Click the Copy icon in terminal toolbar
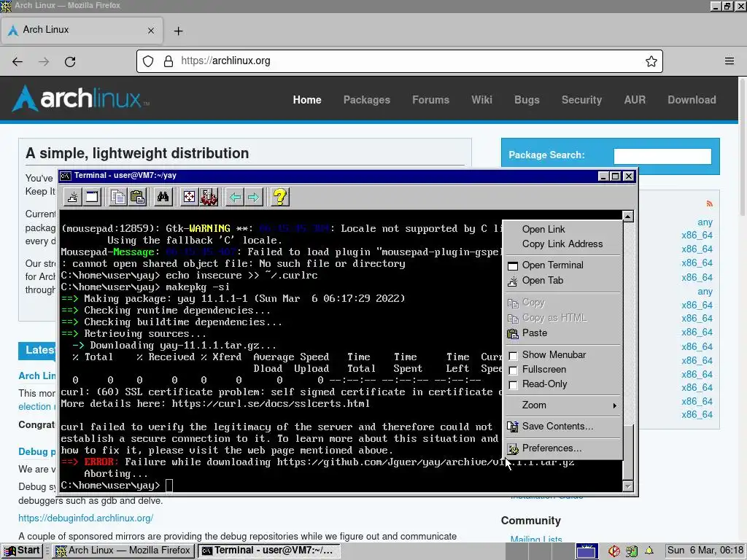This screenshot has height=560, width=747. [x=117, y=197]
